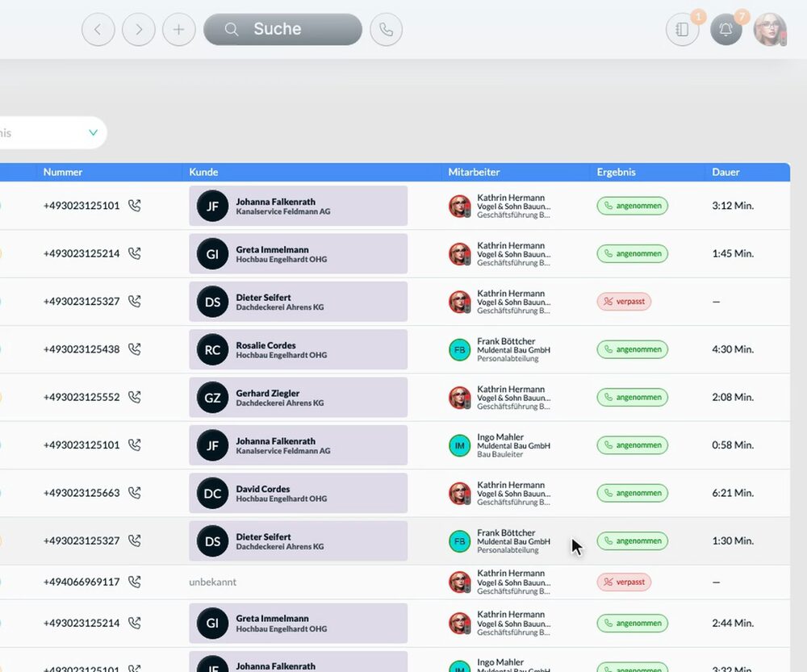Select the phone number +494066969117
This screenshot has width=807, height=672.
pos(82,582)
